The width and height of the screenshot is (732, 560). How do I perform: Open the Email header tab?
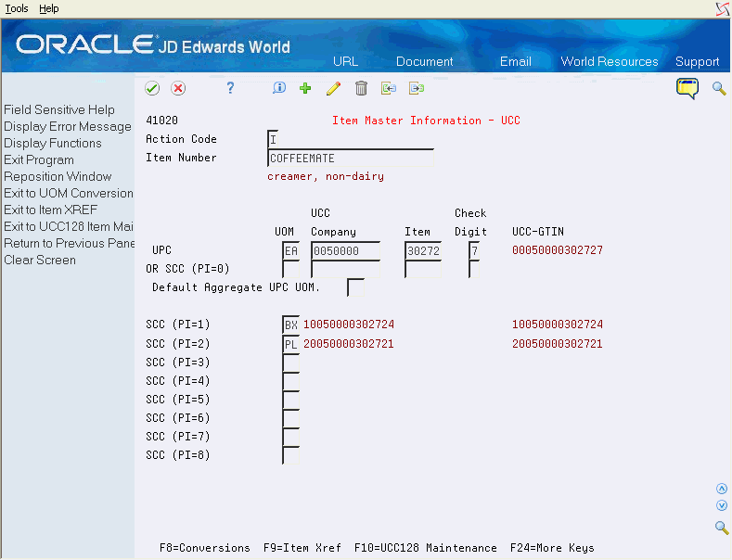coord(516,61)
